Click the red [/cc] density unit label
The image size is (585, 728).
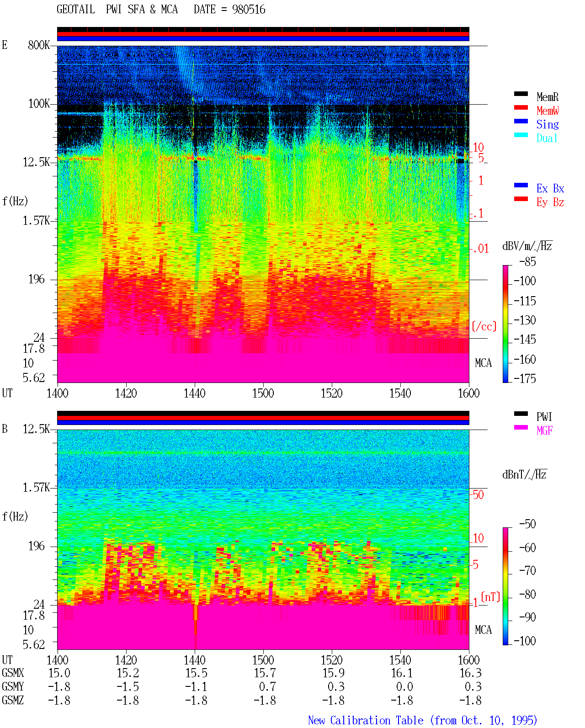click(484, 326)
